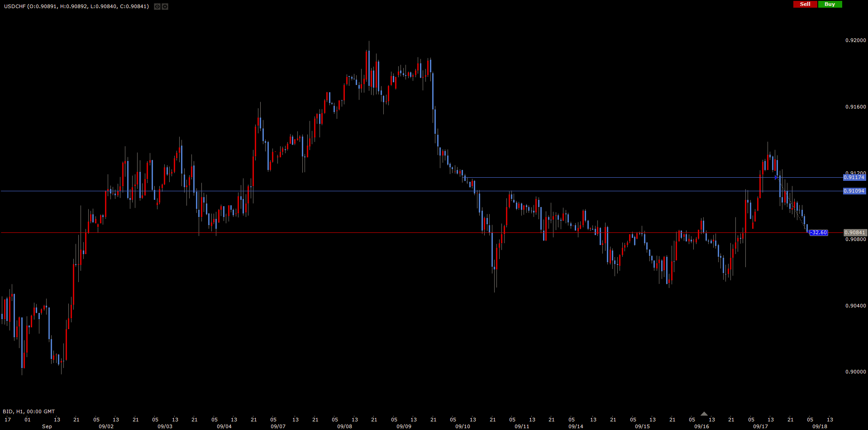Click the Sep month label on time axis
Viewport: 868px width, 430px height.
[x=47, y=426]
